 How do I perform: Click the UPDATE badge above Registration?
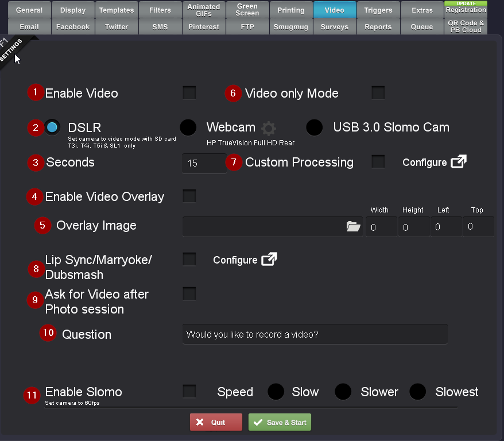(466, 3)
